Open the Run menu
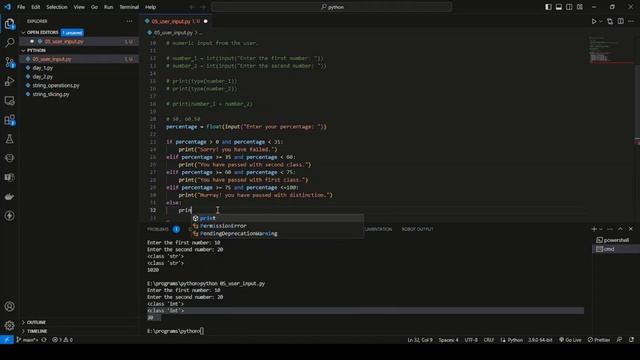The width and height of the screenshot is (640, 360). pos(108,7)
